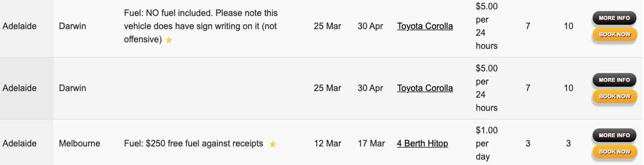This screenshot has height=165, width=644.
Task: Open the 4 Berth Hitop vehicle link
Action: pos(422,143)
